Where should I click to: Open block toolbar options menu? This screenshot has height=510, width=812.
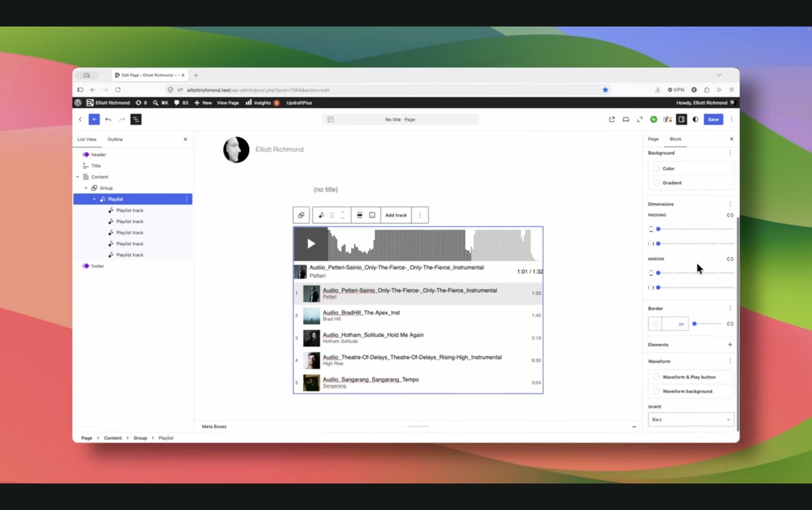[420, 215]
